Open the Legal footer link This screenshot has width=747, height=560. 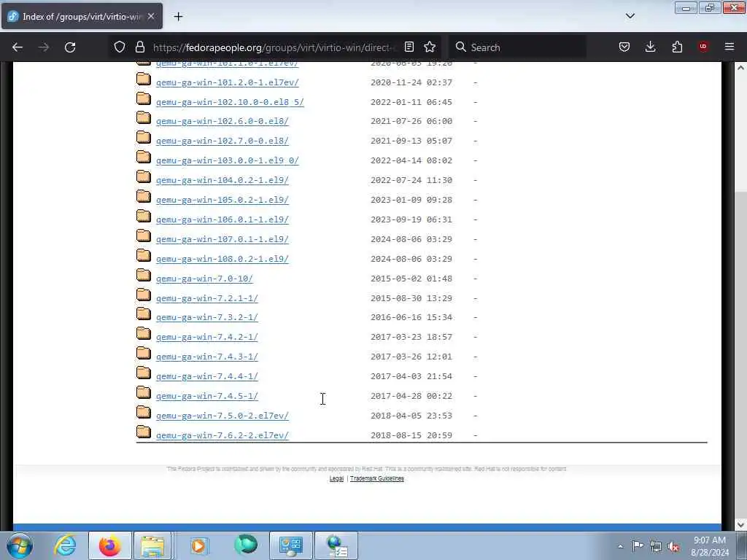click(x=336, y=478)
